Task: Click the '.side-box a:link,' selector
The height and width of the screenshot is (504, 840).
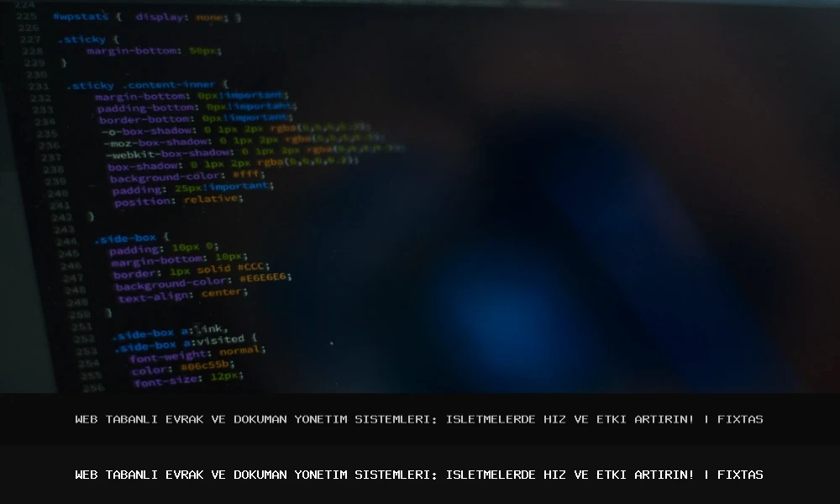Action: point(171,332)
